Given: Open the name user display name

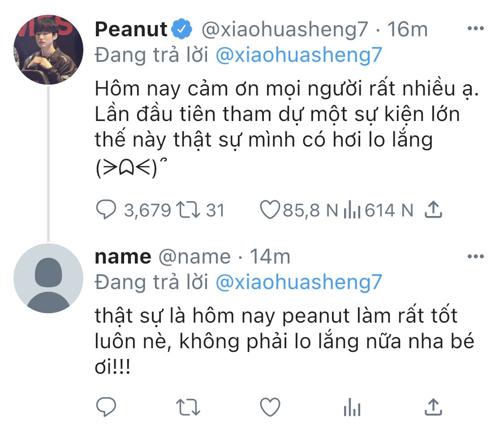Looking at the screenshot, I should click(x=123, y=257).
